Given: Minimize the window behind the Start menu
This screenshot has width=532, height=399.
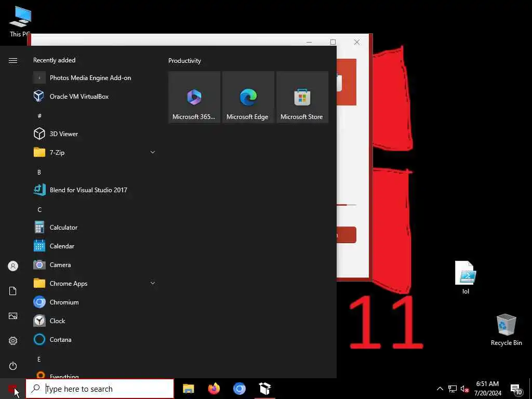Looking at the screenshot, I should [309, 42].
